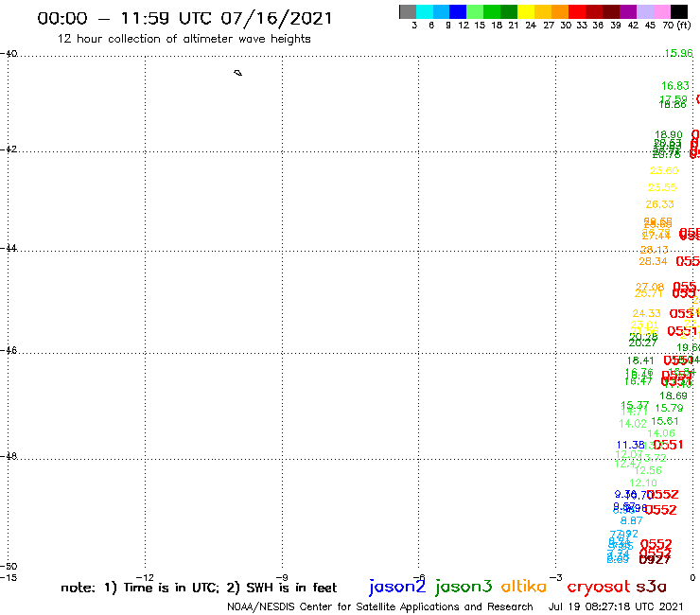700x615 pixels.
Task: Select the latitude axis label -46
Action: [x=9, y=350]
